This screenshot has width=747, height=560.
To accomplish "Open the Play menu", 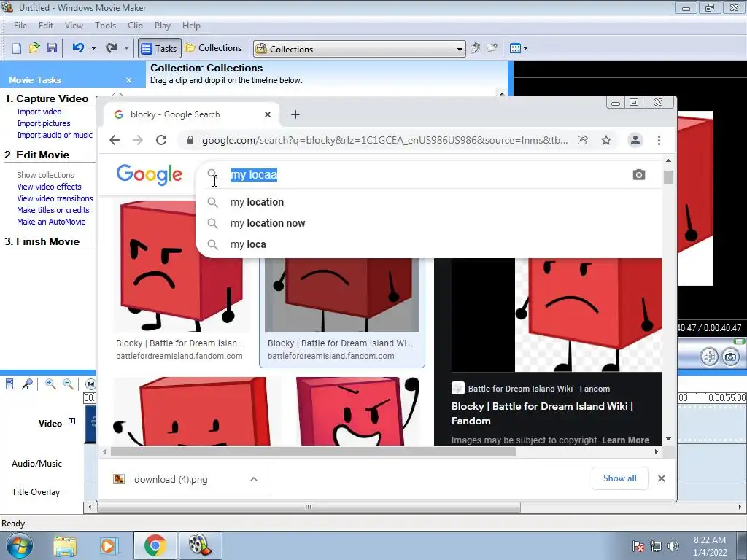I will tap(163, 26).
